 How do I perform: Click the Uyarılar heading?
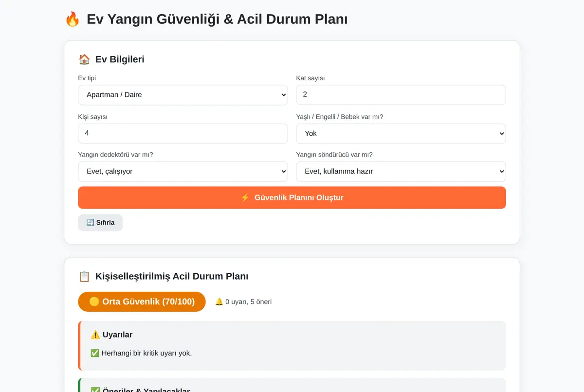(117, 335)
